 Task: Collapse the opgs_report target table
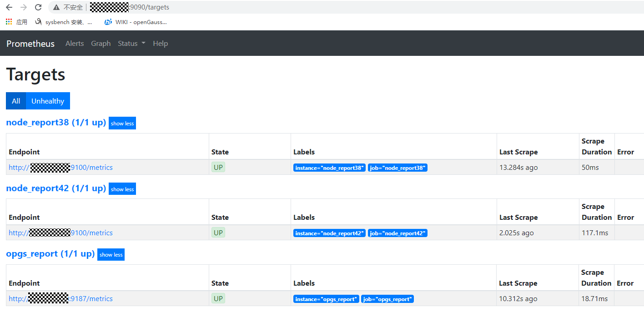111,254
